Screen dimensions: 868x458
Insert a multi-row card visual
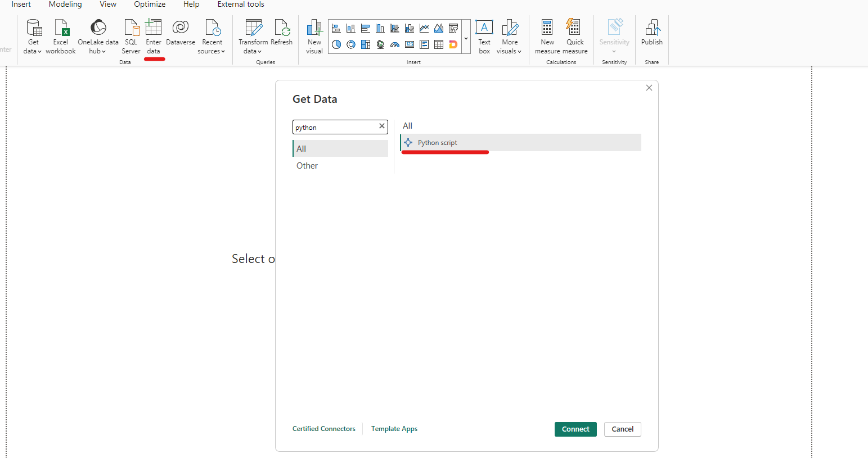click(x=424, y=44)
